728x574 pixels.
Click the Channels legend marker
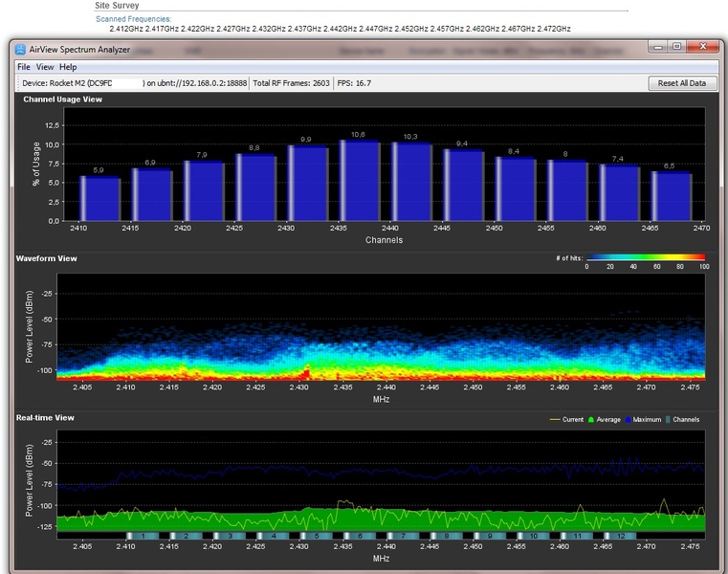(x=668, y=419)
